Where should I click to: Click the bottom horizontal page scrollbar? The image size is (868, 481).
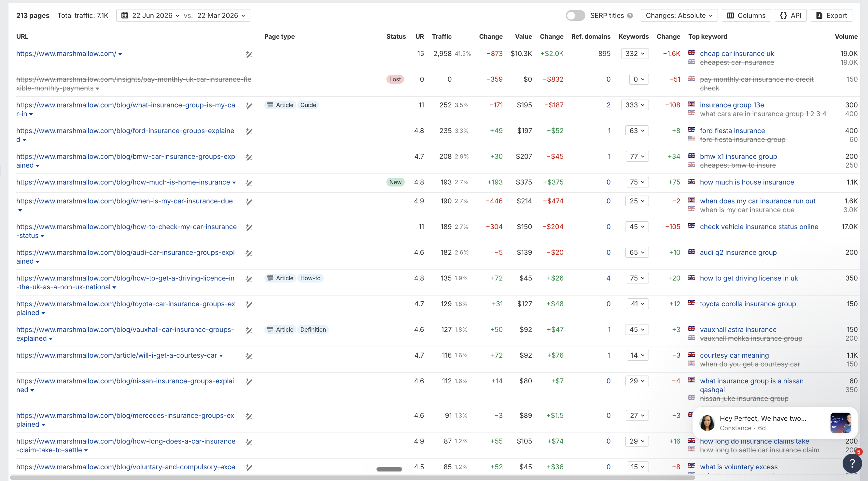352,478
